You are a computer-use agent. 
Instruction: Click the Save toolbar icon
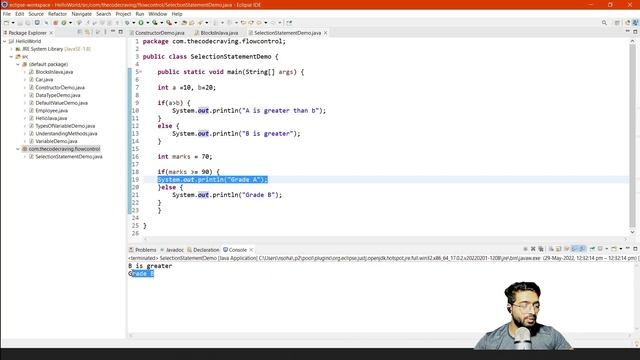(x=20, y=23)
